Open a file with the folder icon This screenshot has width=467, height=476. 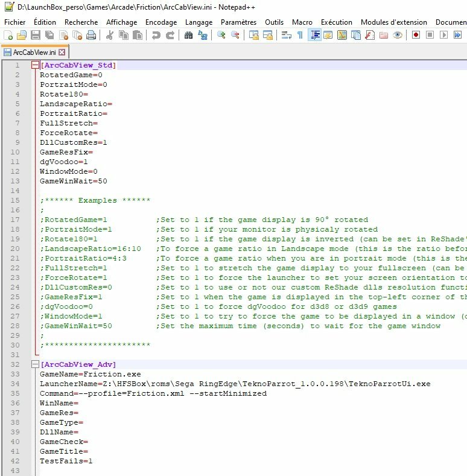coord(21,36)
